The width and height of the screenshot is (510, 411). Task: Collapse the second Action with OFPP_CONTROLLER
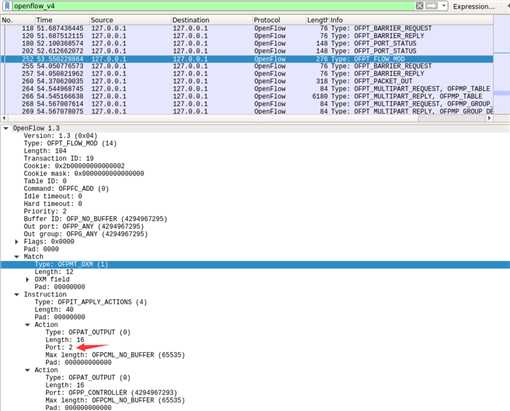coord(28,370)
